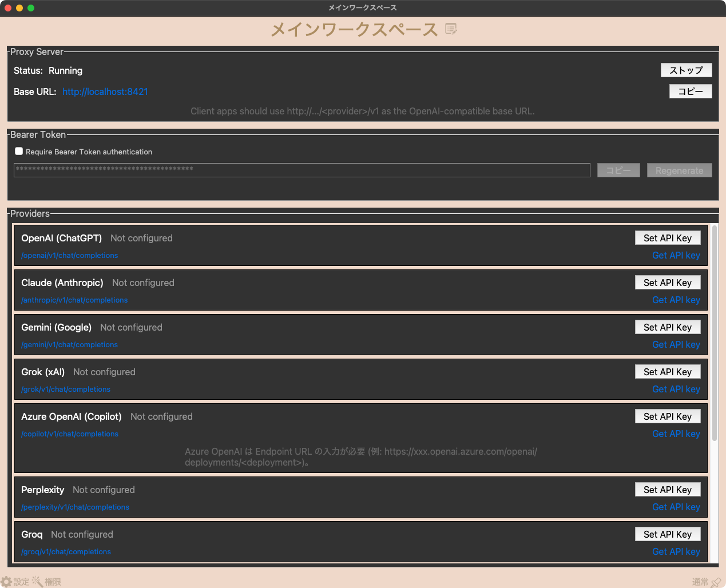Image resolution: width=726 pixels, height=588 pixels.
Task: Enable Require Bearer Token authentication checkbox
Action: click(x=19, y=151)
